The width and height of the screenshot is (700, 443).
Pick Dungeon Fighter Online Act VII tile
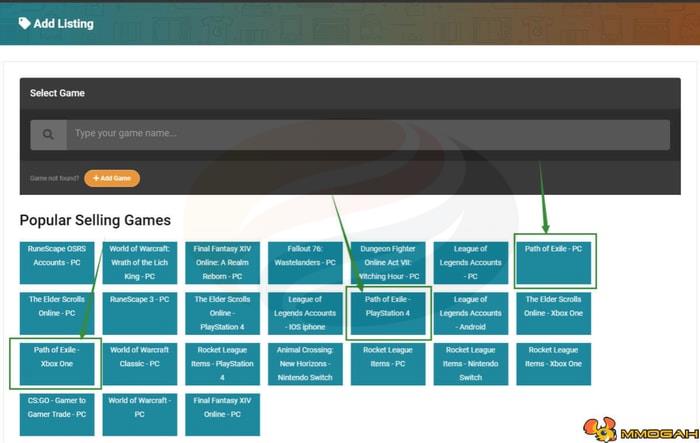[x=388, y=262]
